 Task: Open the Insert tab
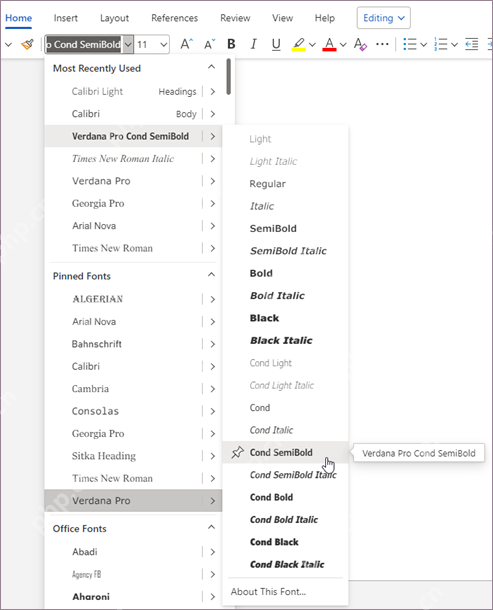(x=65, y=18)
